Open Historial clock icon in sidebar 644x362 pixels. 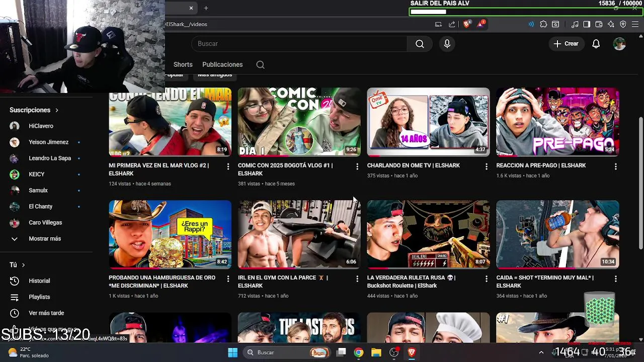coord(15,281)
